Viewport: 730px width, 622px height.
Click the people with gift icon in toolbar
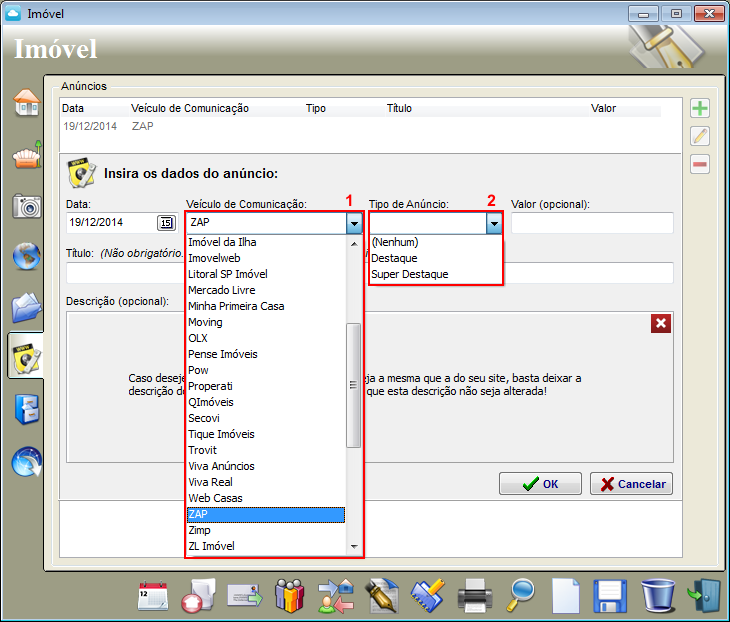click(x=290, y=595)
